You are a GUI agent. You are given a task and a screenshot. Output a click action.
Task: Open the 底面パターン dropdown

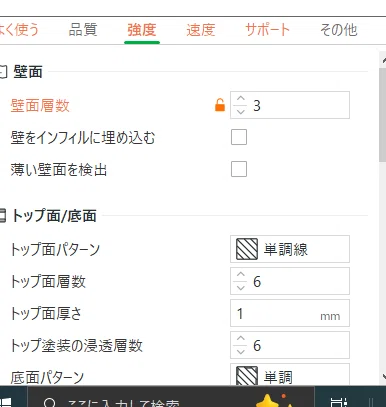tap(290, 374)
